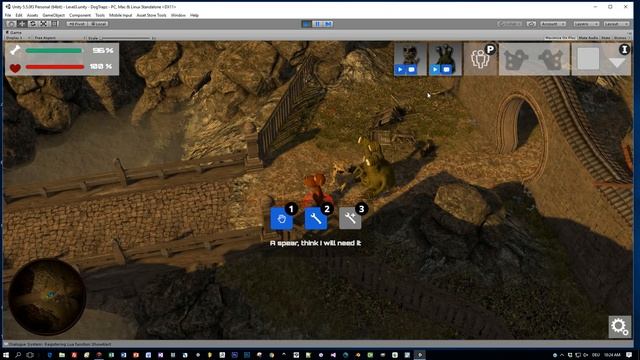Open Windows Task View
The image size is (640, 360).
[30, 355]
